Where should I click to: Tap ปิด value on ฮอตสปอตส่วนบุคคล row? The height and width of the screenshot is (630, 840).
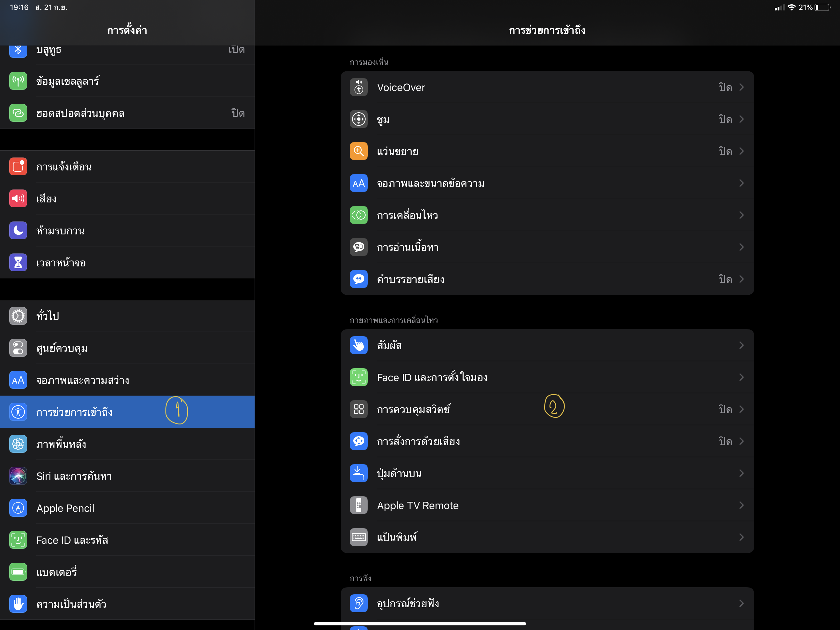(x=238, y=113)
